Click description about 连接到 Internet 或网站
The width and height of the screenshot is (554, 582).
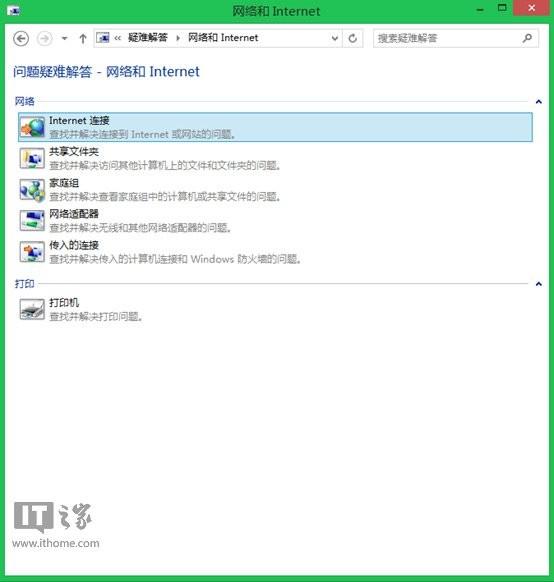[x=142, y=134]
